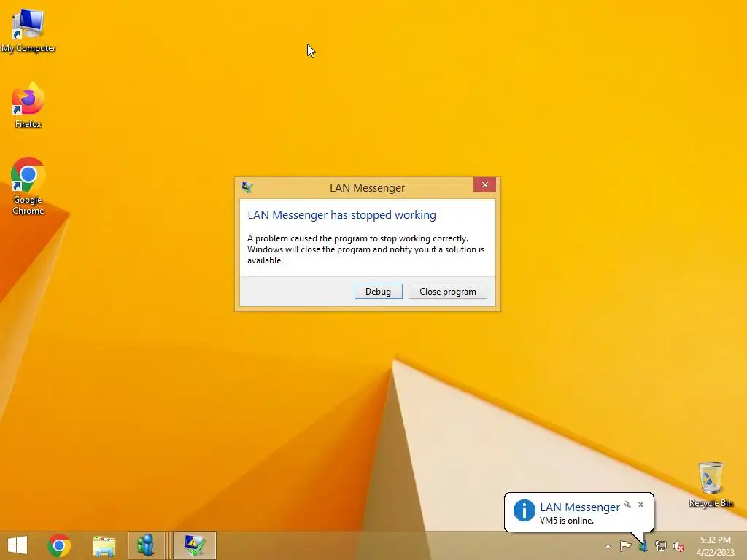Viewport: 747px width, 560px height.
Task: Open Action Center flag icon
Action: click(x=625, y=545)
